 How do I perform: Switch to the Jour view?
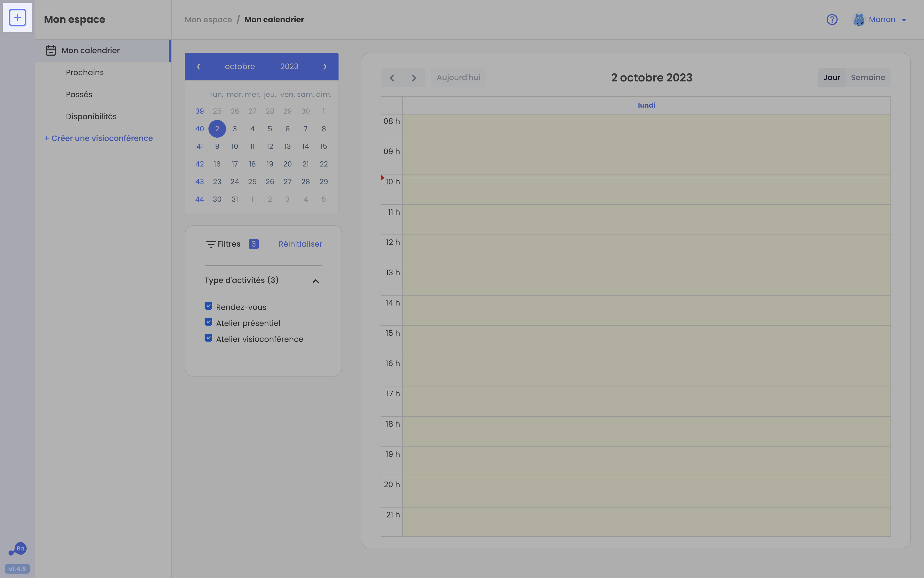[832, 78]
